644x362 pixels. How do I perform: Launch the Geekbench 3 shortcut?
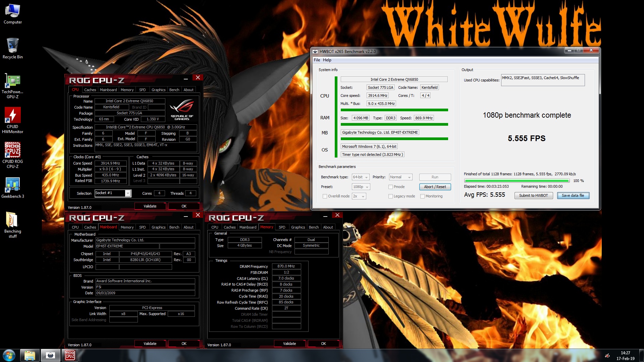pyautogui.click(x=13, y=188)
